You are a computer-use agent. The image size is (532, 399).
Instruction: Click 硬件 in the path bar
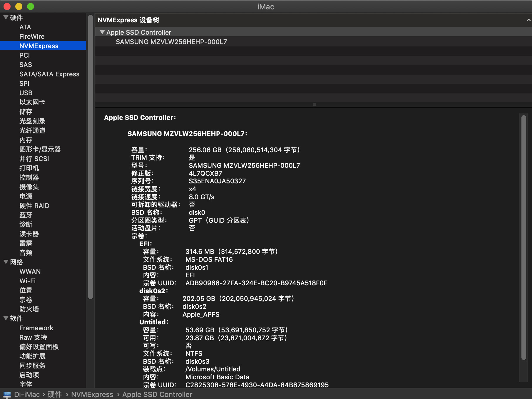55,395
